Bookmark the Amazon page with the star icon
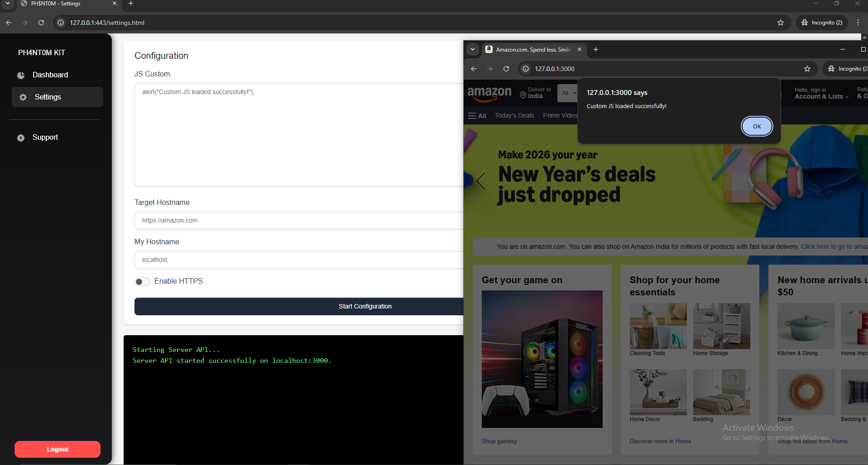The image size is (868, 465). click(807, 69)
